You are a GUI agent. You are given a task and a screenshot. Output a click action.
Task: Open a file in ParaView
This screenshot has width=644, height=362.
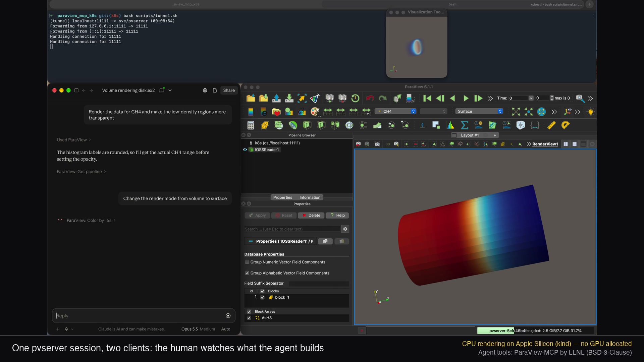point(251,98)
